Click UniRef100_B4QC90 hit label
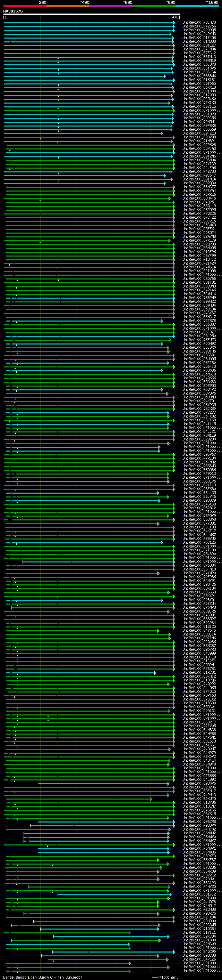This screenshot has height=980, width=222. pyautogui.click(x=199, y=951)
